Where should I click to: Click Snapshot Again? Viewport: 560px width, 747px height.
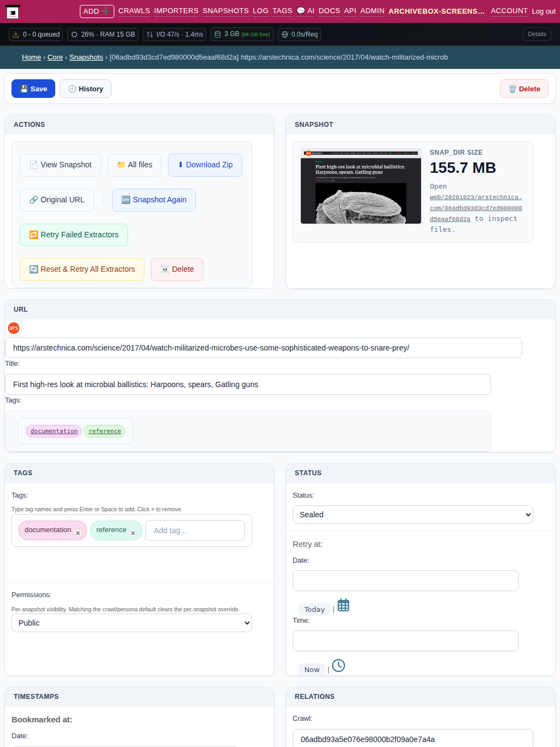154,200
